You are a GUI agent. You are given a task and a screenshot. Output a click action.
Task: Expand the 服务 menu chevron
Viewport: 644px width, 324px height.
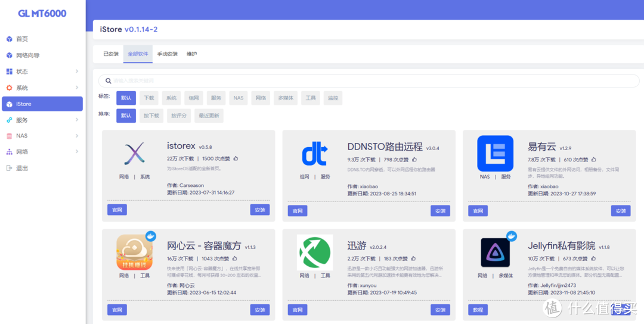pyautogui.click(x=77, y=120)
